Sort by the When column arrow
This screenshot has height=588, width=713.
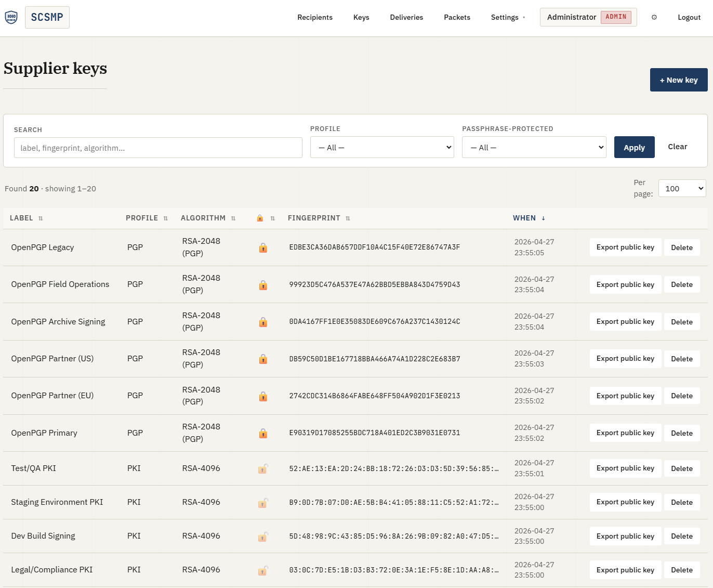tap(543, 218)
